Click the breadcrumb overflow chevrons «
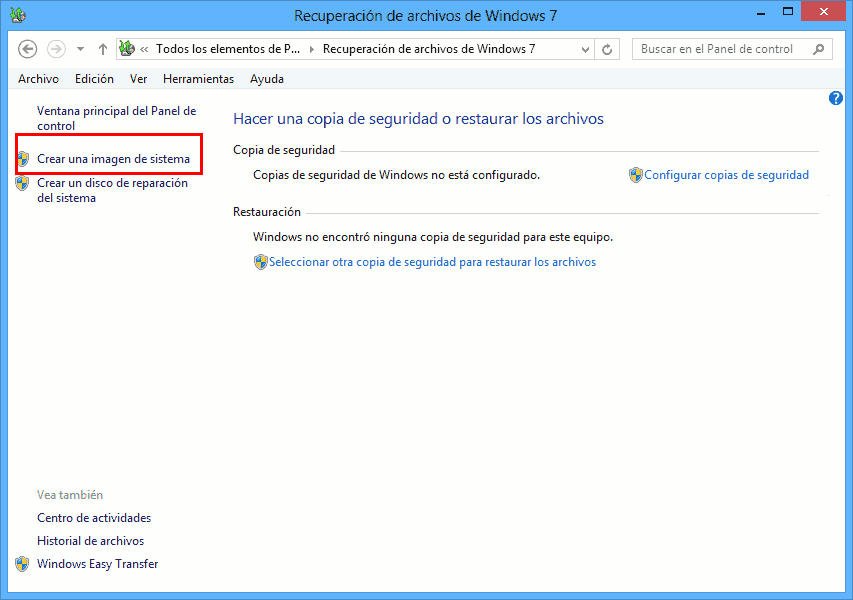Image resolution: width=853 pixels, height=600 pixels. 144,50
